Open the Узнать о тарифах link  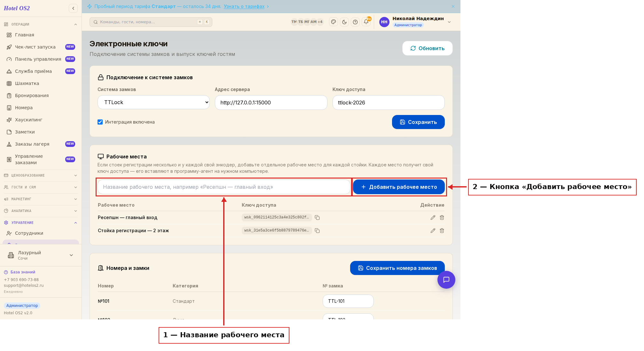coord(244,6)
